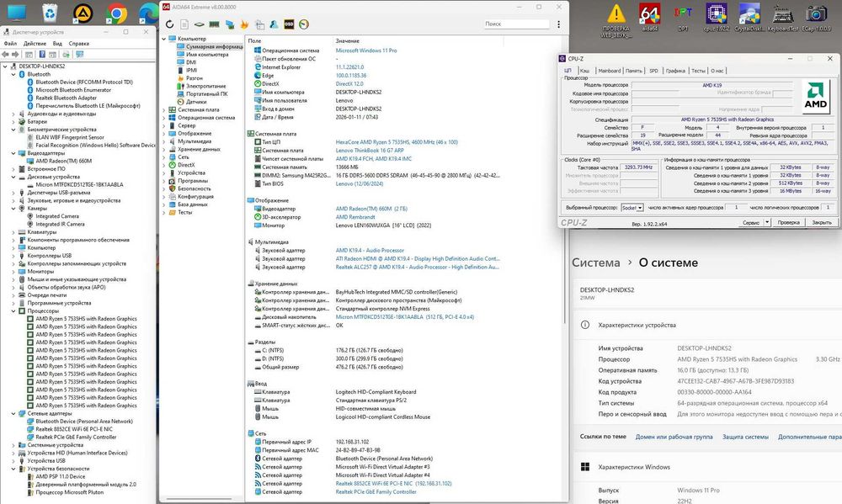Click Device Manager Forward arrow icon
Screen dimensions: 842x504
pos(15,54)
